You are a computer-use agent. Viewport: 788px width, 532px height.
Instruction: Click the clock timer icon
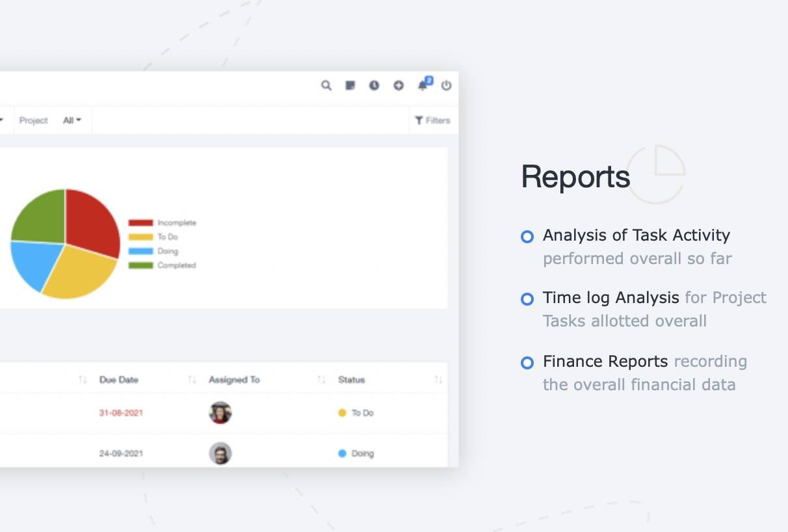click(x=374, y=85)
